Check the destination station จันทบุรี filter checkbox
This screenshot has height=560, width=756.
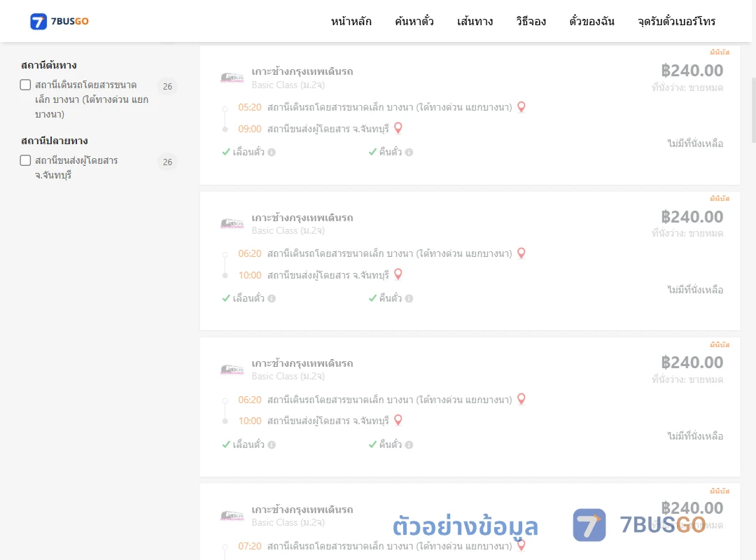coord(26,160)
